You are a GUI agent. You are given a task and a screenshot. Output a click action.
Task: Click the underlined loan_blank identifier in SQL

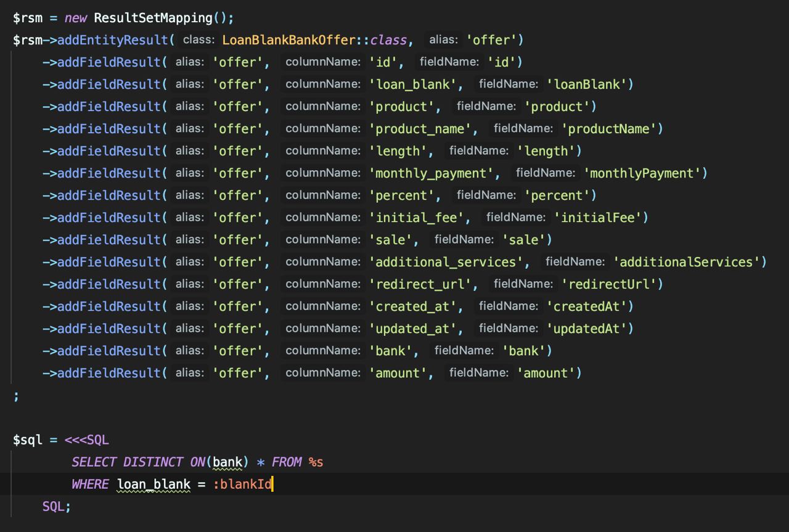pos(153,485)
